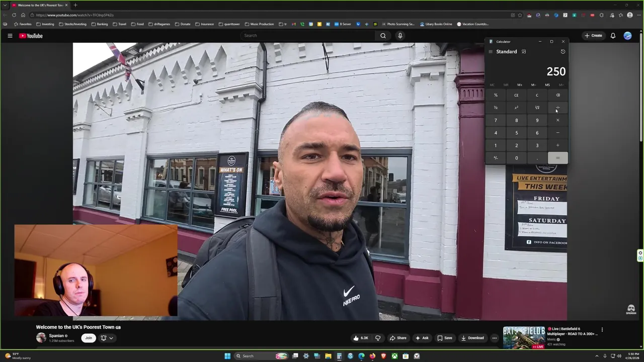This screenshot has height=362, width=644.
Task: Click the plus/minus sign key
Action: click(496, 158)
